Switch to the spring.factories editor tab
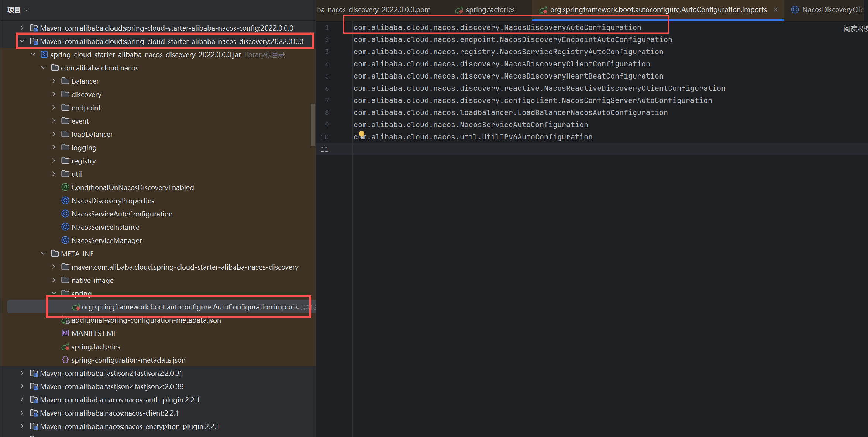The width and height of the screenshot is (868, 437). tap(490, 10)
